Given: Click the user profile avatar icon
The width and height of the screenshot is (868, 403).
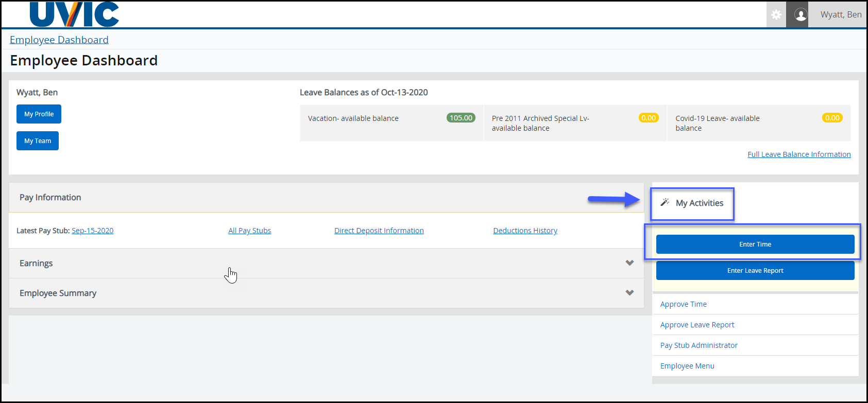Looking at the screenshot, I should pos(801,15).
